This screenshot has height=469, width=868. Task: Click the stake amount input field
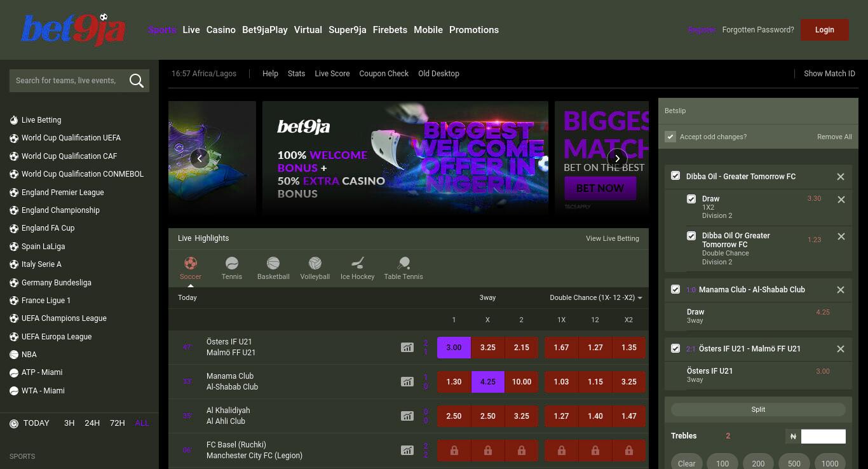click(x=824, y=436)
